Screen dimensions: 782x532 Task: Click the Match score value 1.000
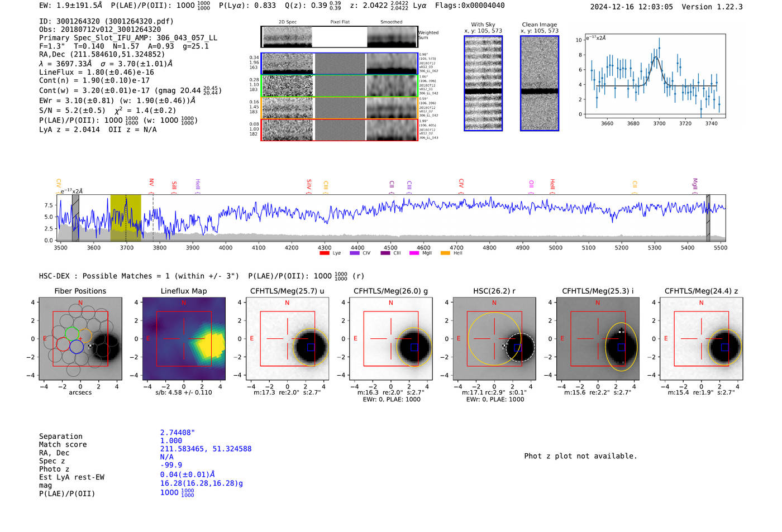coord(171,440)
